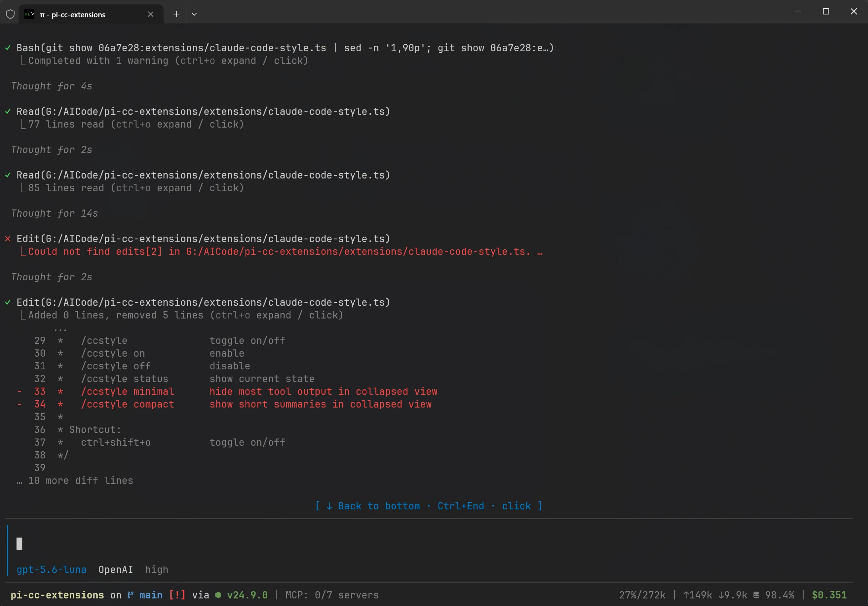Click the 27%/272k context usage
Screen dimensions: 868x606
(x=642, y=595)
